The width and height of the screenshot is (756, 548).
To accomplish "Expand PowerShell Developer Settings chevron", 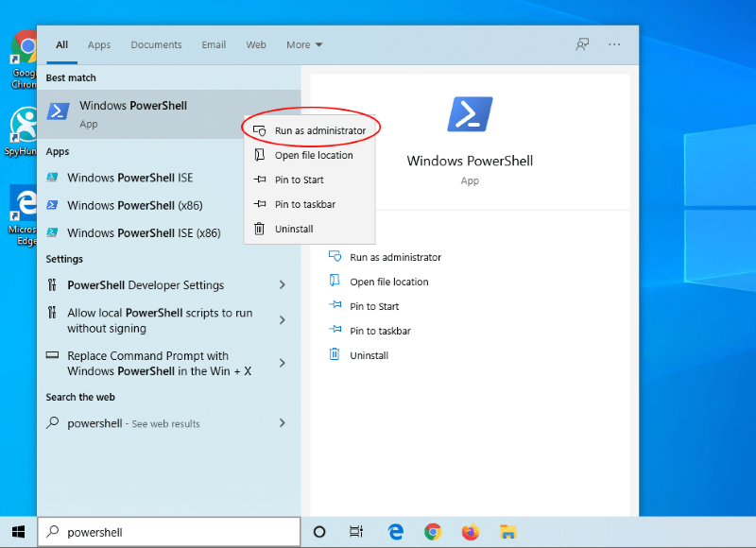I will click(x=283, y=284).
